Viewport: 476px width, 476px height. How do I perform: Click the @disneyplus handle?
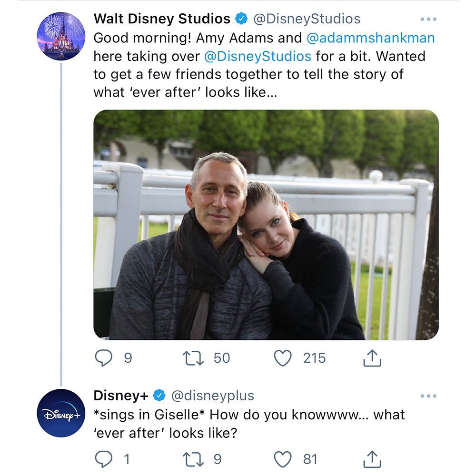(x=212, y=396)
